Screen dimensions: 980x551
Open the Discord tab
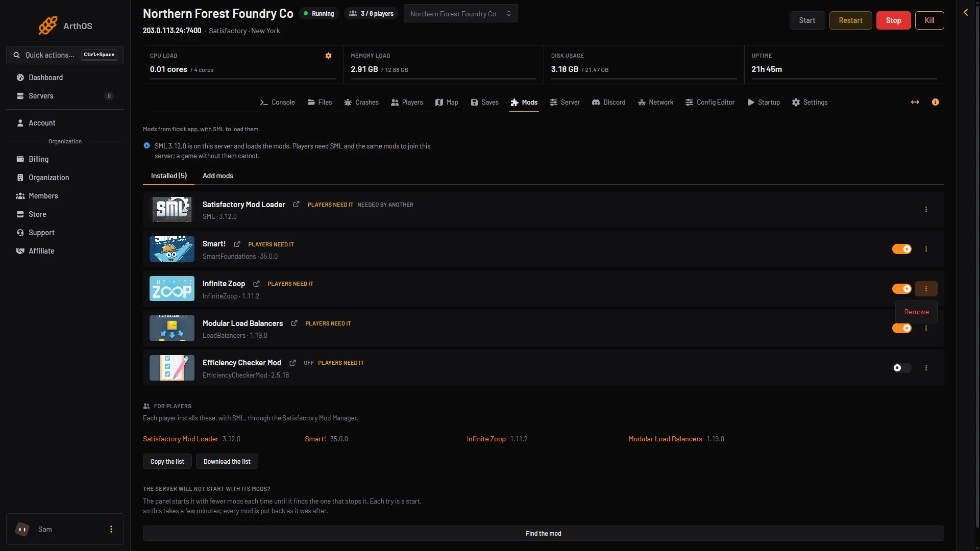608,102
